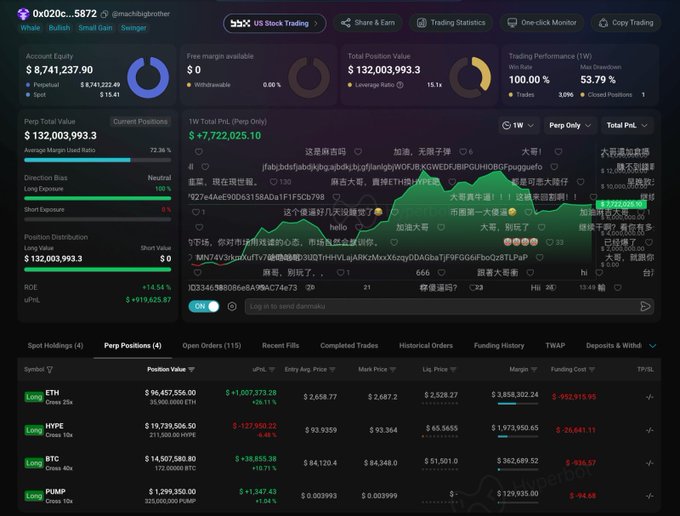The image size is (680, 516).
Task: Expand US Stock Trading arrow
Action: [x=316, y=23]
